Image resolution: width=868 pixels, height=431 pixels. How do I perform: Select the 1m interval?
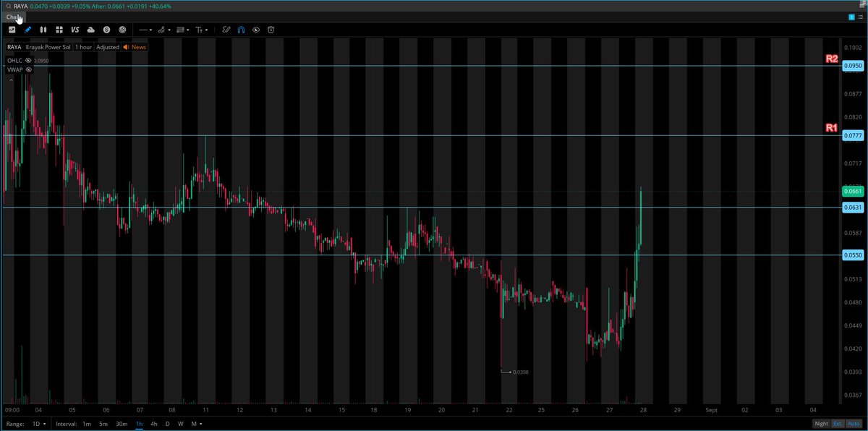87,424
